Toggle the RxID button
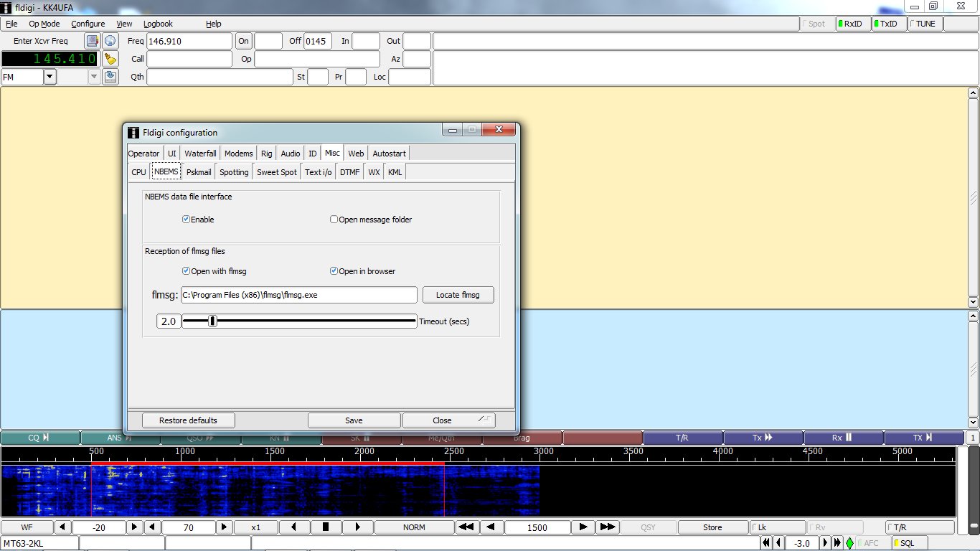The image size is (980, 551). click(x=852, y=24)
